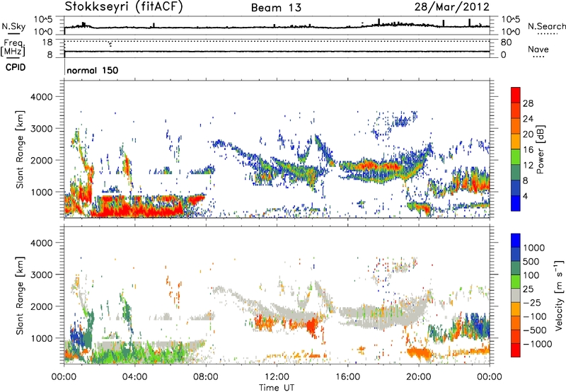Screen dimensions: 566x392
Task: Click the Slant Range label of velocity panel
Action: (20, 295)
